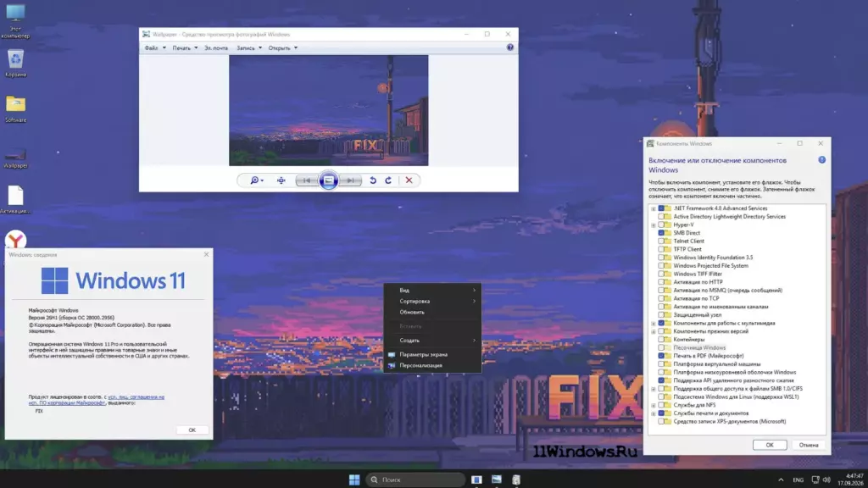
Task: Open the Печать menu in Photo Viewer
Action: pos(184,48)
